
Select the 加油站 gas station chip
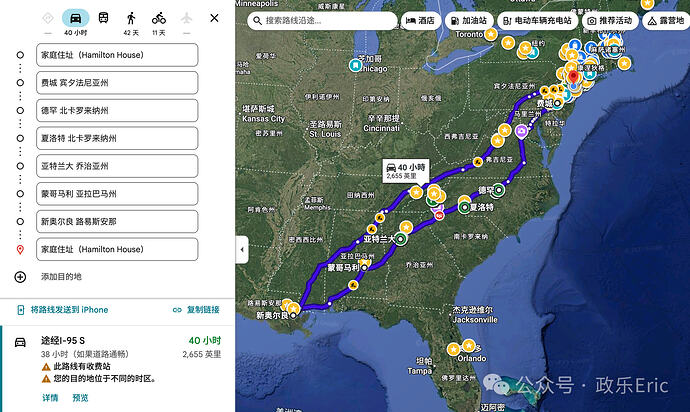pos(467,20)
